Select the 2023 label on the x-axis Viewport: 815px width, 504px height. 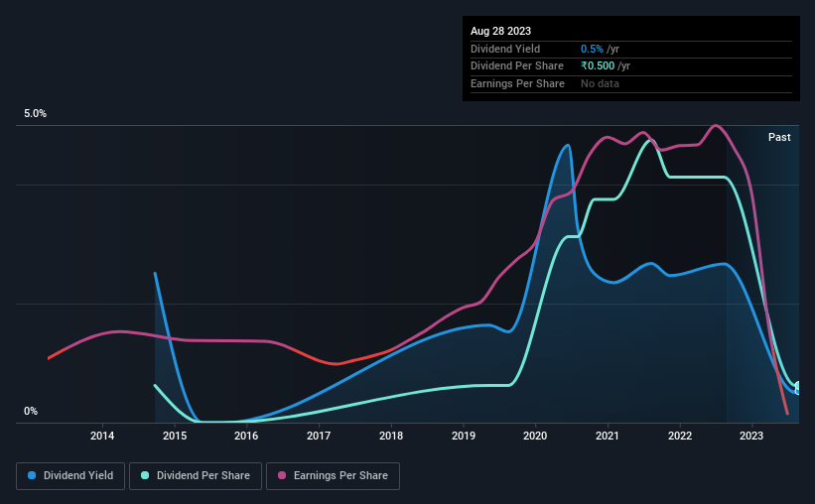click(751, 436)
